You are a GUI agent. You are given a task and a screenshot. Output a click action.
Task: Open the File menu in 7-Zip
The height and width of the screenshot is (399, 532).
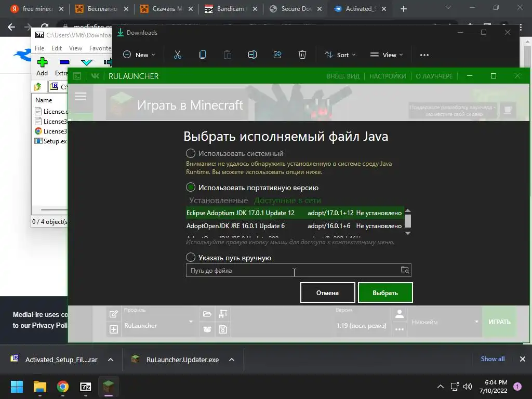[39, 48]
